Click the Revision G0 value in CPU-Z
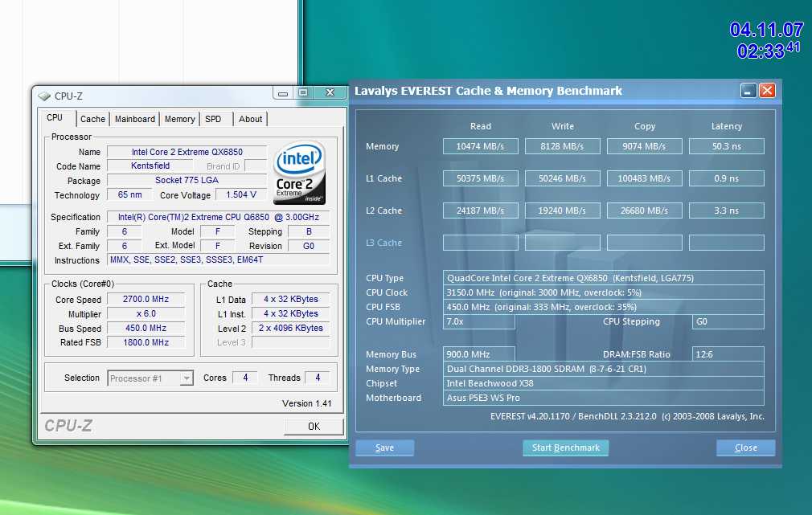This screenshot has height=515, width=812. pos(309,247)
